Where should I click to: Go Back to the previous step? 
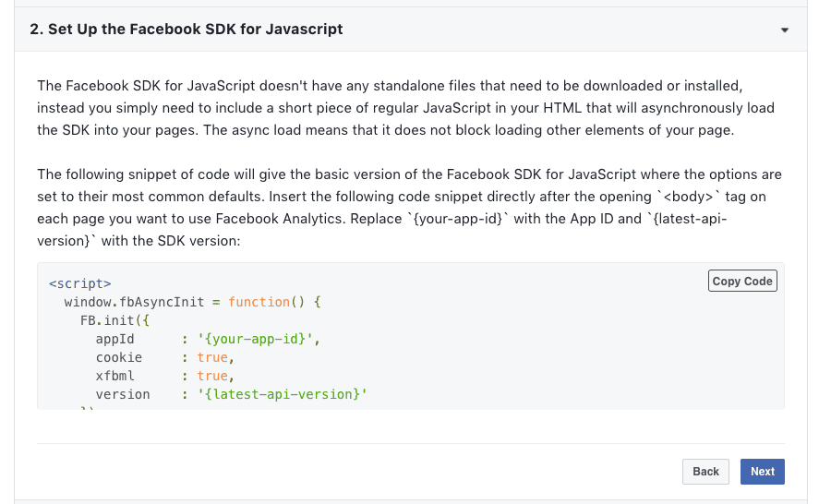click(x=705, y=472)
